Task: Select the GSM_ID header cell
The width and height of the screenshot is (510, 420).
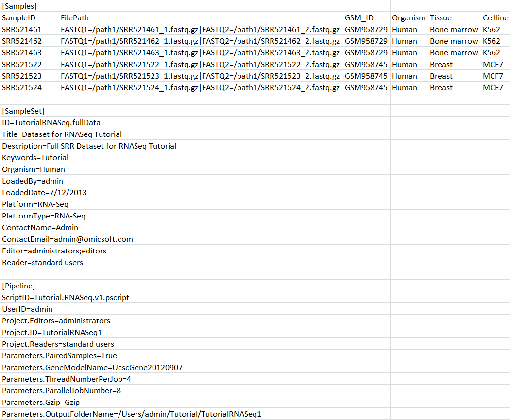Action: point(367,17)
